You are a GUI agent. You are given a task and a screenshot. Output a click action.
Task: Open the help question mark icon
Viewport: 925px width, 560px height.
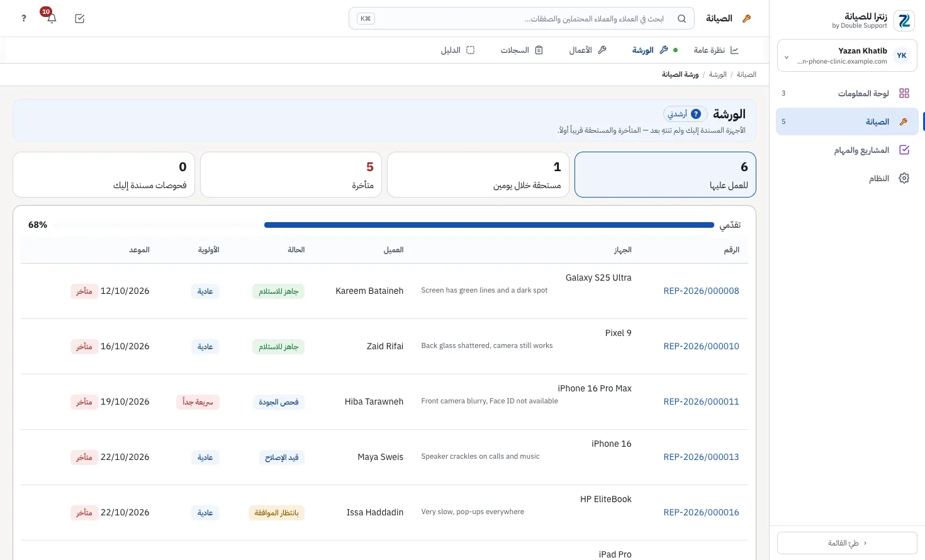pyautogui.click(x=24, y=18)
